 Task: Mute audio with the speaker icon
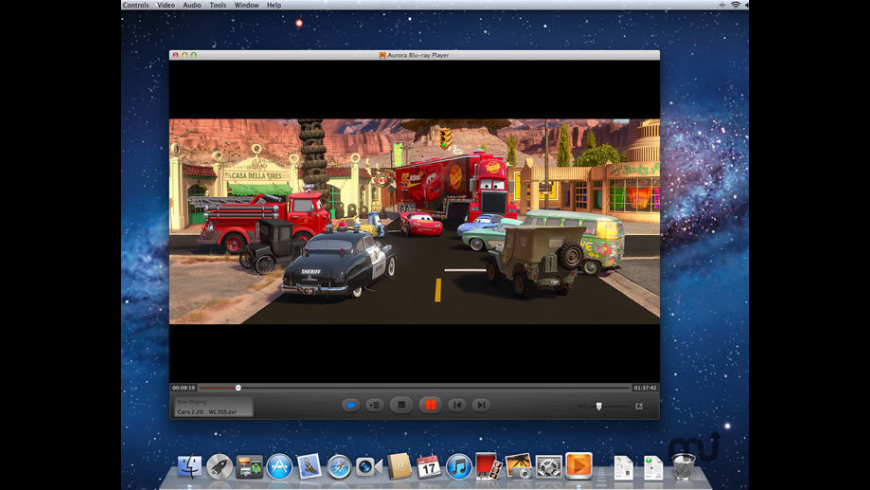pos(582,406)
